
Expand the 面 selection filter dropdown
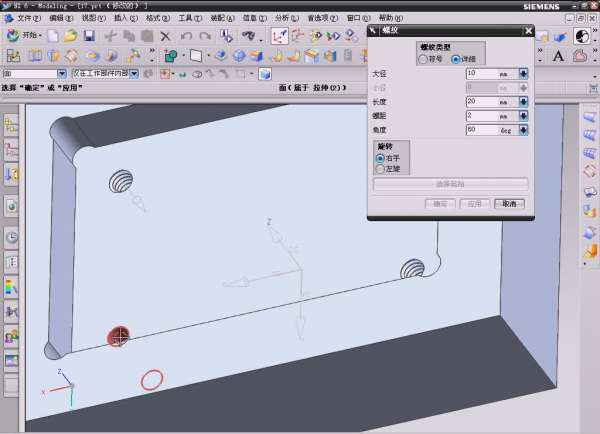coord(63,74)
